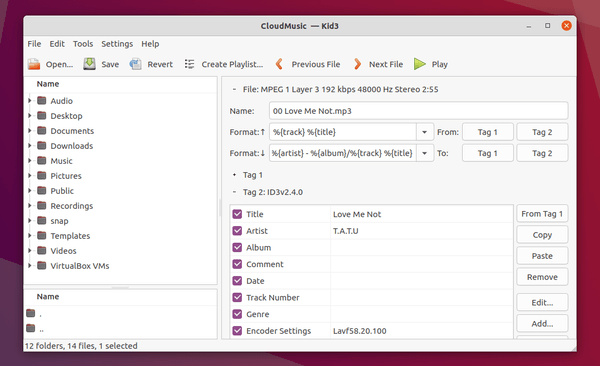Click the Paste tag button
The image size is (600, 366).
point(542,256)
